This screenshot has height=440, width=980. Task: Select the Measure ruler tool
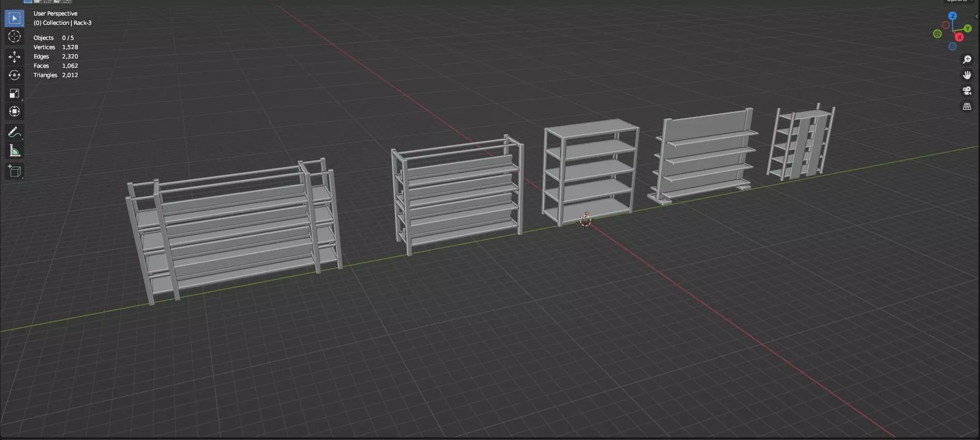click(x=15, y=151)
